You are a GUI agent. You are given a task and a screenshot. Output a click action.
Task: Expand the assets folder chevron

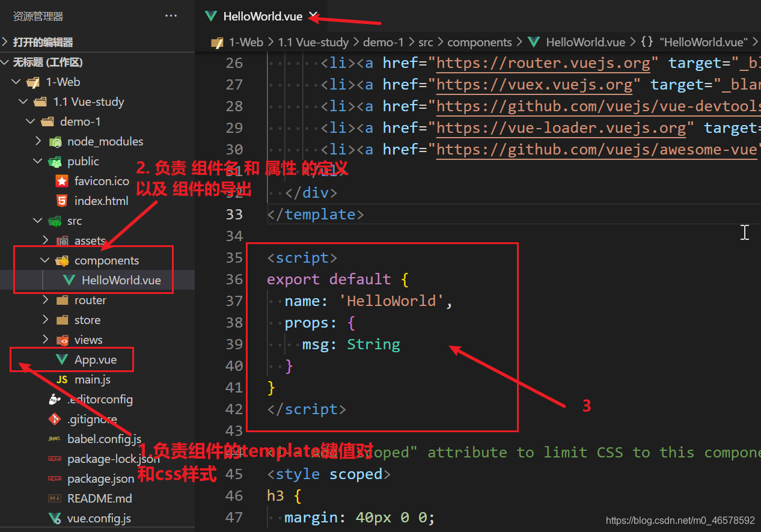45,240
